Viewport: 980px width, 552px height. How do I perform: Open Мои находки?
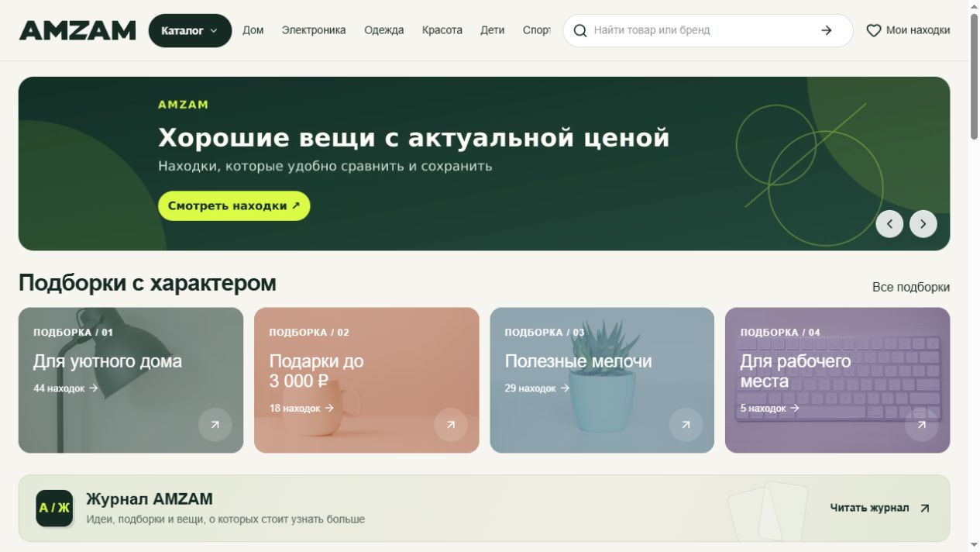tap(908, 30)
